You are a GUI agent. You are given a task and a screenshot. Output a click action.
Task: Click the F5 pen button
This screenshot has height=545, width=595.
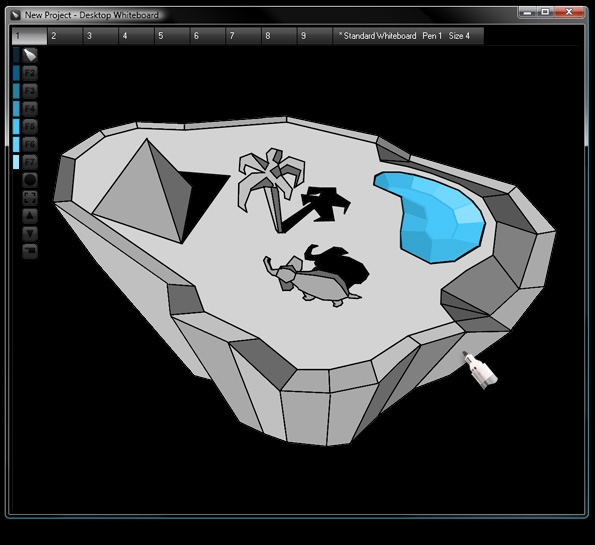(x=30, y=126)
